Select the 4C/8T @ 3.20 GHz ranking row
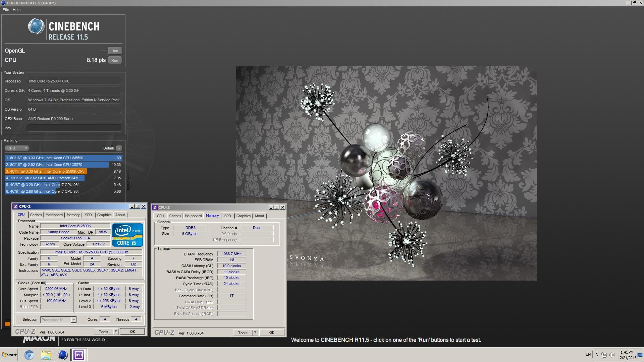The image size is (644, 362). [x=63, y=185]
